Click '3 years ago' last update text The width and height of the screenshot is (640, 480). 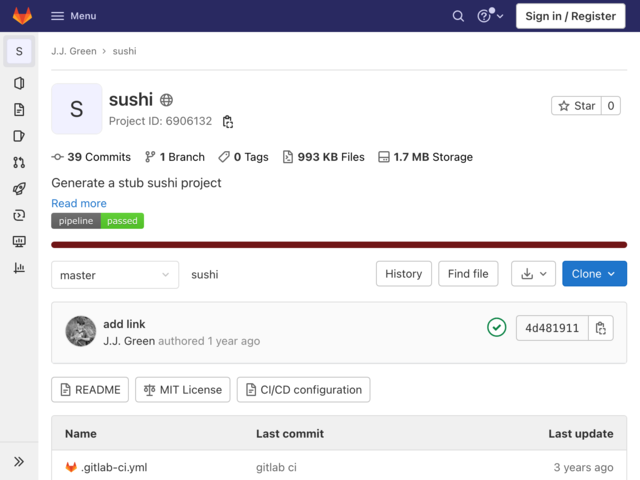point(583,467)
